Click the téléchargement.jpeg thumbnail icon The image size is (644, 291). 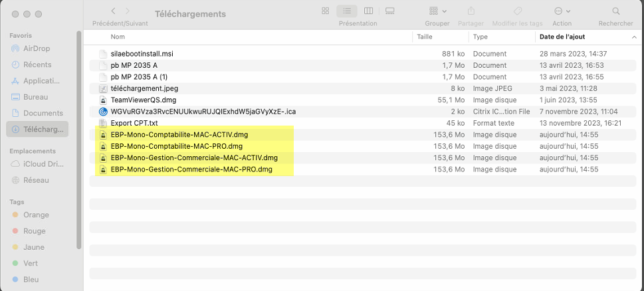(103, 88)
